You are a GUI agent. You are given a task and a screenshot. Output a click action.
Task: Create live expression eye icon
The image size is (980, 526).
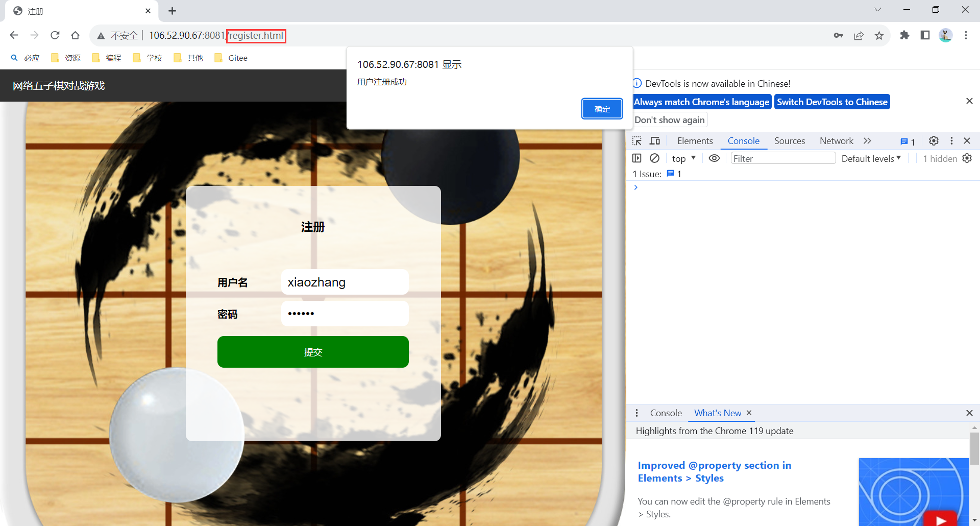click(x=714, y=158)
